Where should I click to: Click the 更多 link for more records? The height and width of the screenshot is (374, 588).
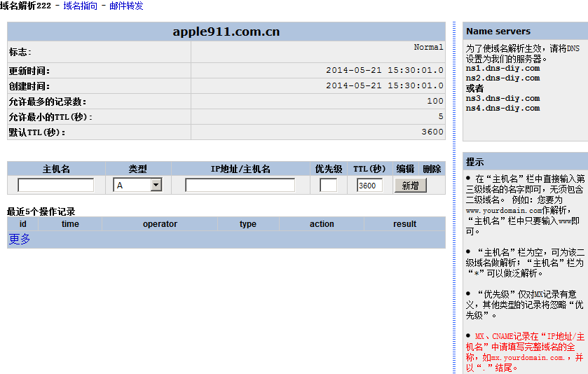20,239
